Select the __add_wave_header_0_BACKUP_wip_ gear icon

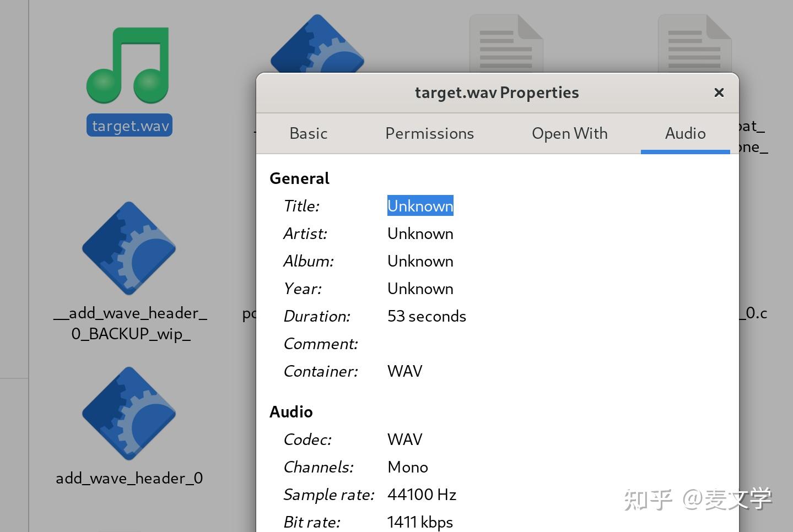click(128, 249)
